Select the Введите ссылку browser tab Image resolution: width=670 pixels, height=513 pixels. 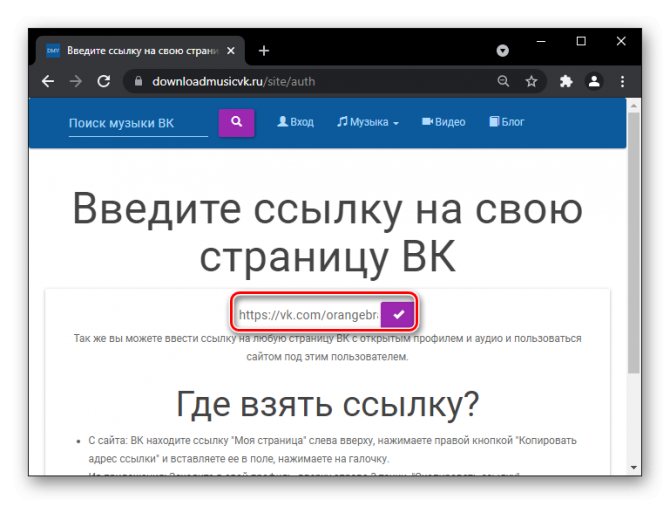[141, 51]
